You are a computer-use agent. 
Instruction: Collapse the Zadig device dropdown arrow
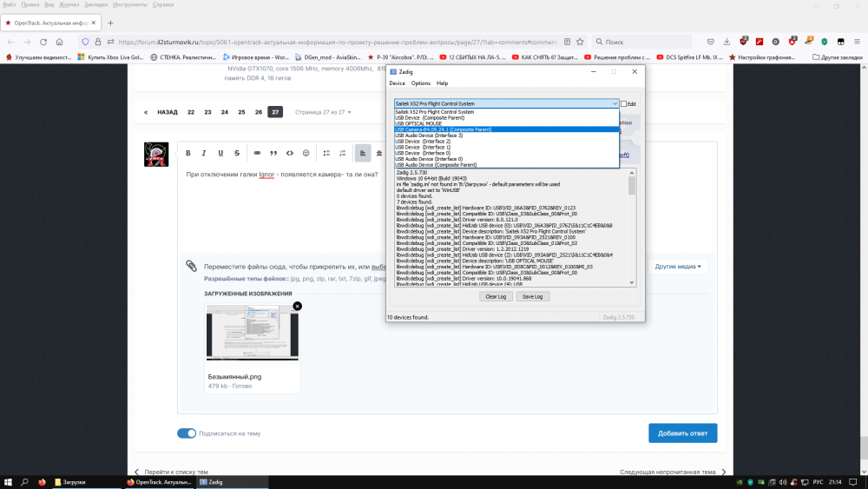click(x=615, y=103)
